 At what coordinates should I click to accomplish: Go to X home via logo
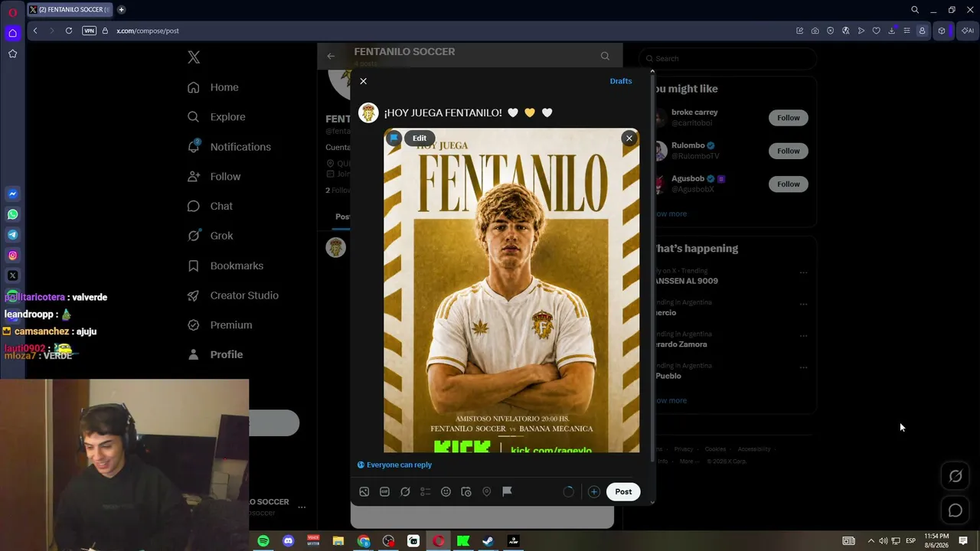pyautogui.click(x=194, y=57)
